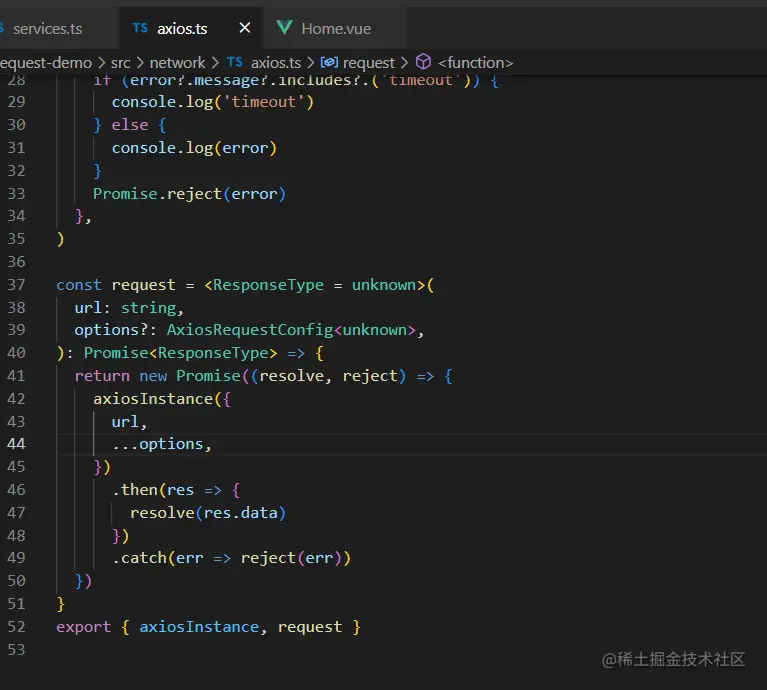
Task: Click line number 44 in the gutter
Action: click(16, 444)
